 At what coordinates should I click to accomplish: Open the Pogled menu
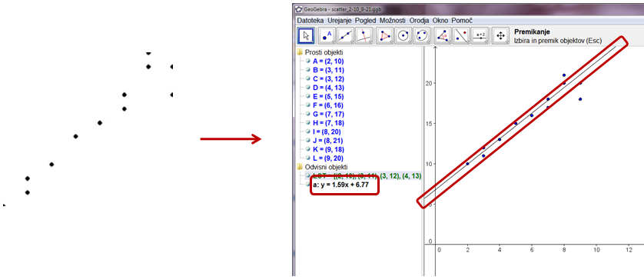click(x=366, y=20)
